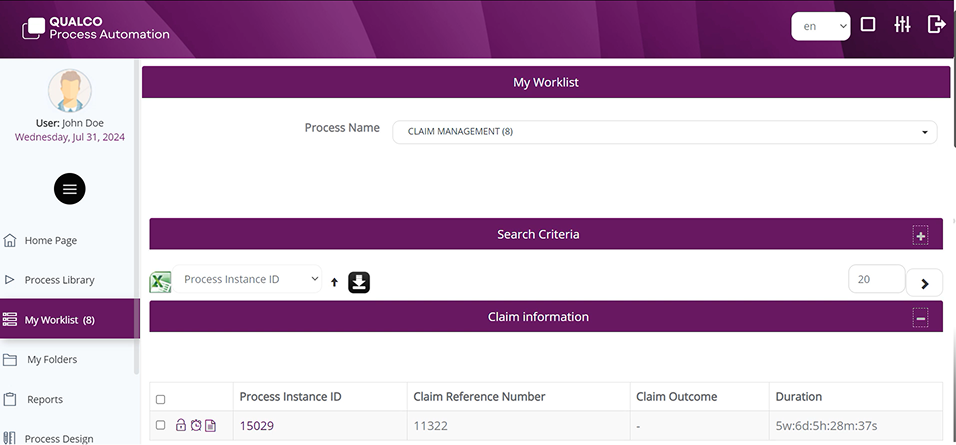Open the Process Name dropdown Claim Management
Screen dimensions: 956x445
[665, 132]
